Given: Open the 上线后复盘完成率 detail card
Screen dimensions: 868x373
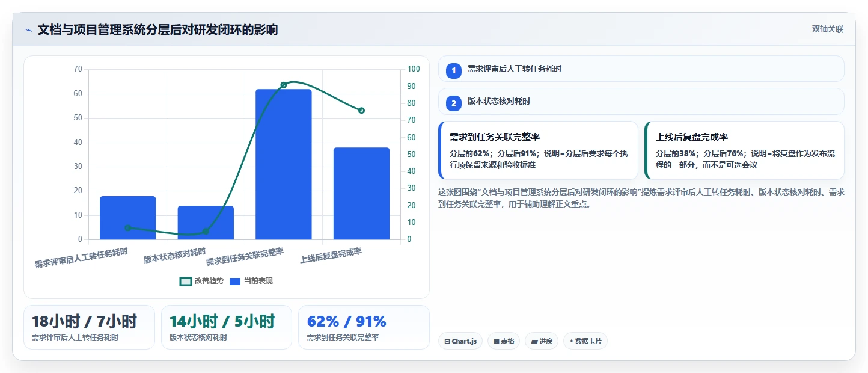Looking at the screenshot, I should [744, 150].
